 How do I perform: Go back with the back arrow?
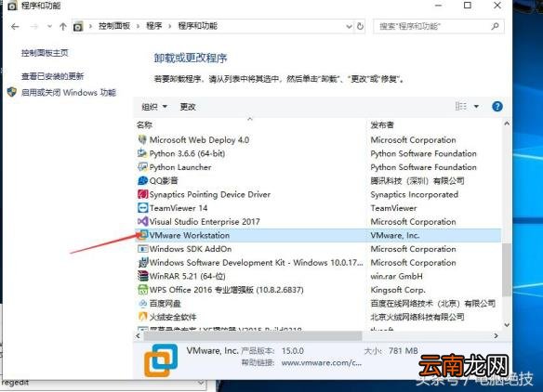[15, 26]
